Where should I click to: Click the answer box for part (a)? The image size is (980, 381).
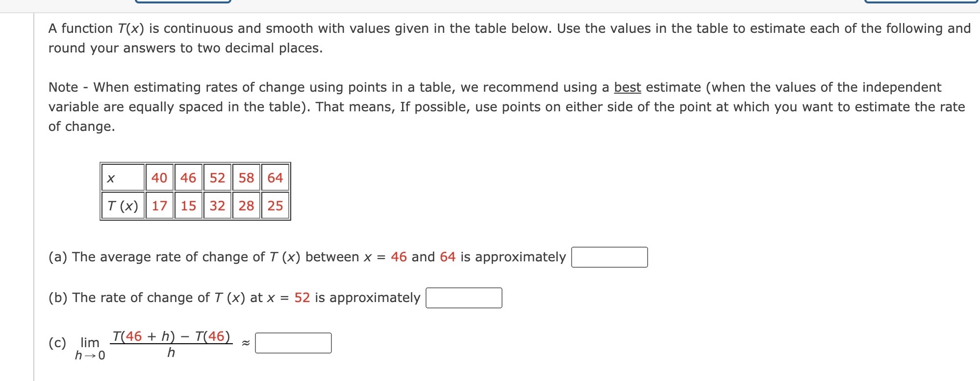[x=609, y=255]
